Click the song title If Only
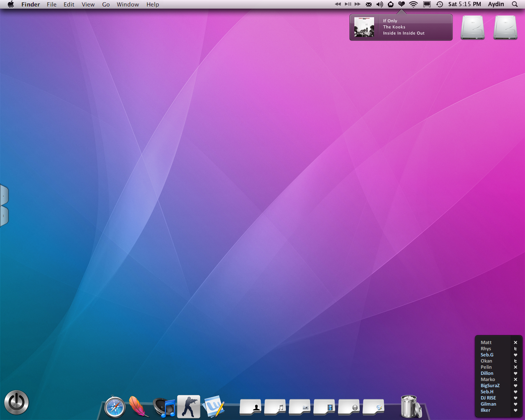The image size is (525, 420). click(x=390, y=21)
